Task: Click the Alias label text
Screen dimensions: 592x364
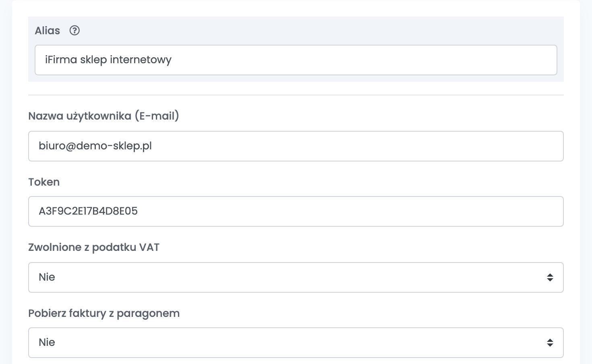Action: (x=48, y=31)
